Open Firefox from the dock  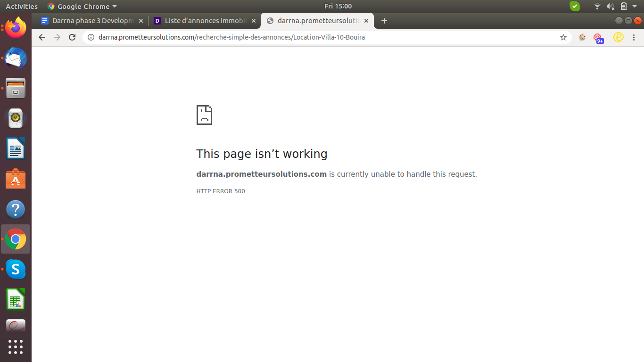tap(16, 28)
